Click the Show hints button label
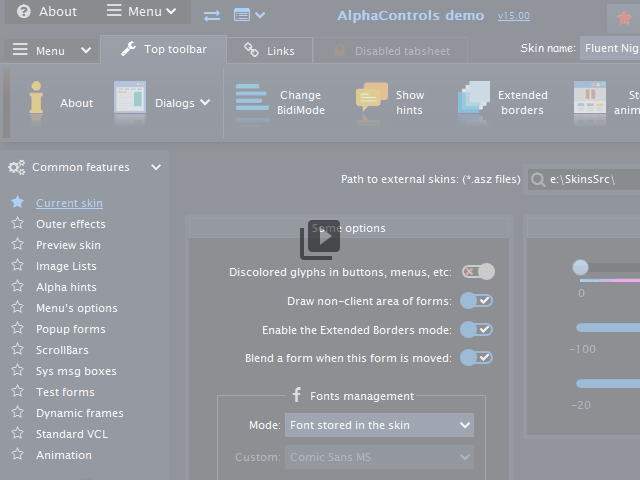The width and height of the screenshot is (640, 480). coord(410,102)
